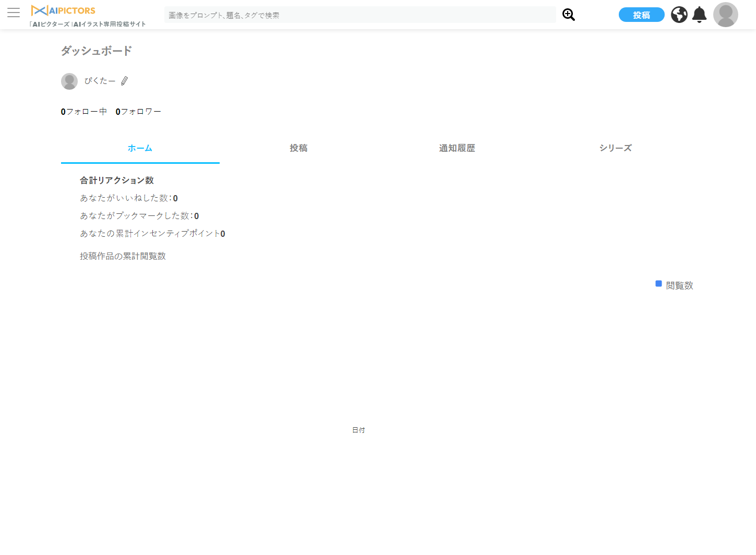This screenshot has width=756, height=555.
Task: Click あなたがブックマークした数 line
Action: [139, 216]
